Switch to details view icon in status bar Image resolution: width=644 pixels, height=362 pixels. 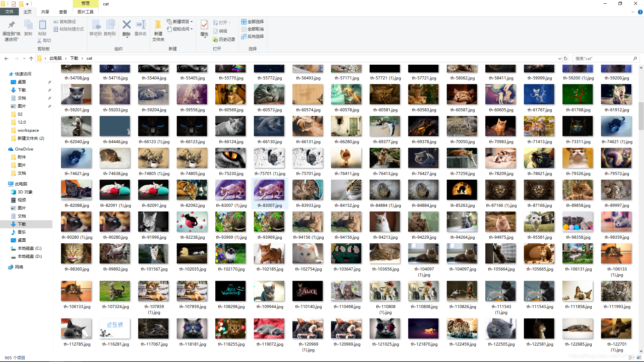tap(632, 358)
